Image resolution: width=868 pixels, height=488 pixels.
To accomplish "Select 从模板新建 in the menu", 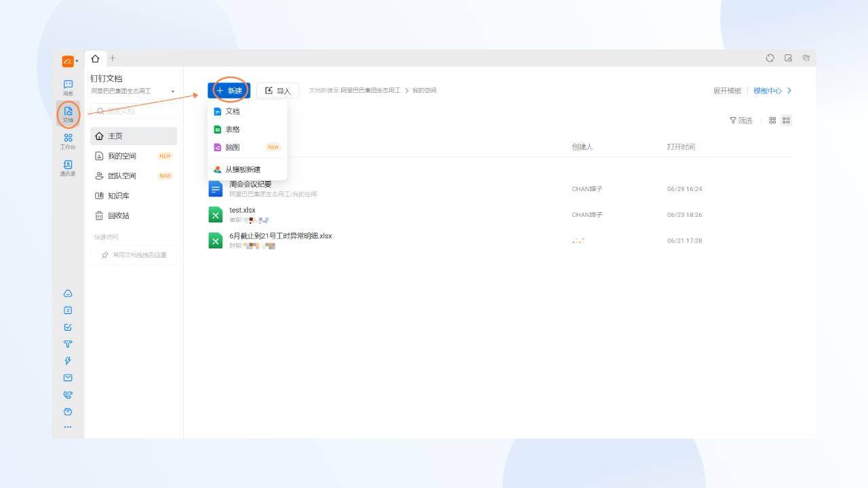I will pos(244,169).
